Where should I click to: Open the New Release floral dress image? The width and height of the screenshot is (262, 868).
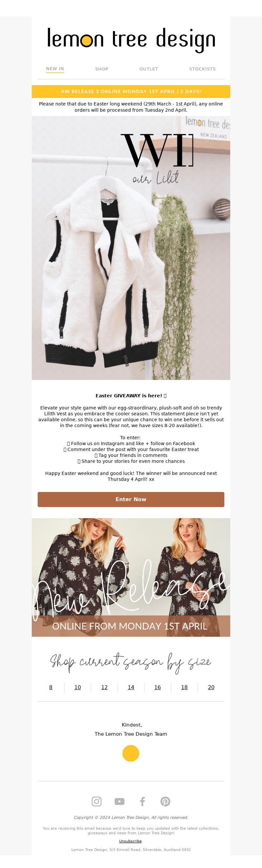(x=131, y=577)
